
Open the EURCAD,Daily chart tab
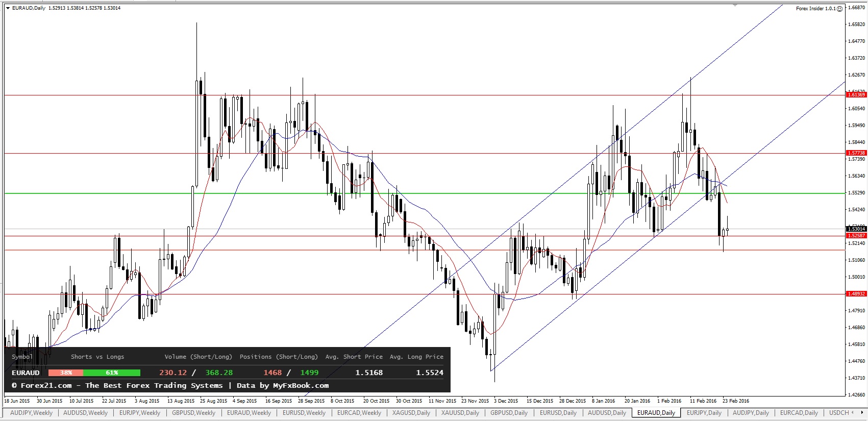click(799, 413)
